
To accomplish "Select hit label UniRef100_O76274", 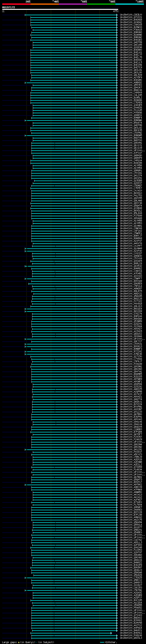I will tap(131, 314).
